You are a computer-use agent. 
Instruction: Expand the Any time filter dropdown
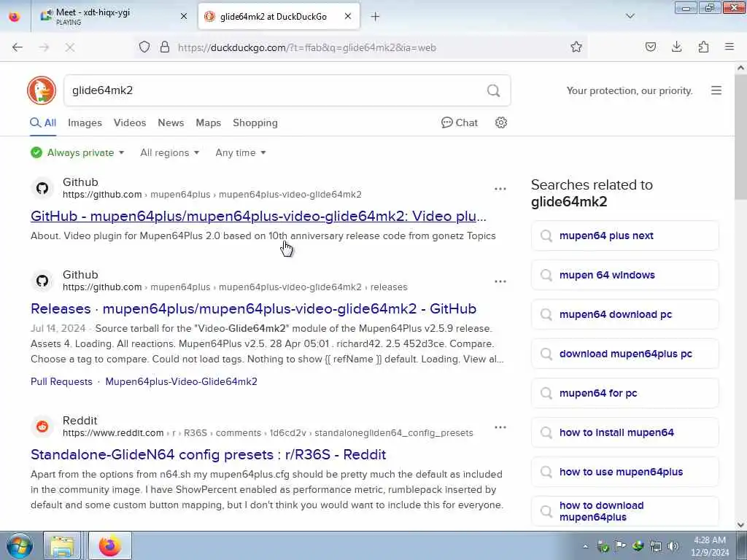tap(241, 152)
